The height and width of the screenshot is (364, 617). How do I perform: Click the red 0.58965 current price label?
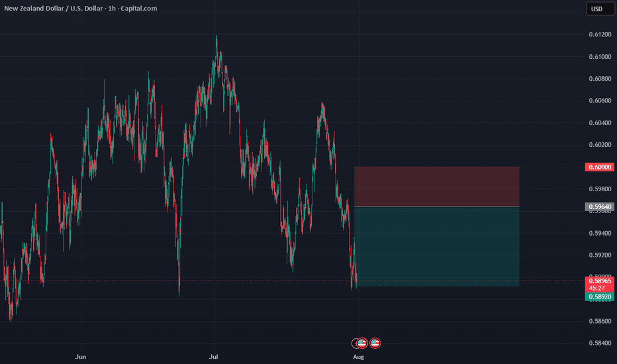pos(599,281)
